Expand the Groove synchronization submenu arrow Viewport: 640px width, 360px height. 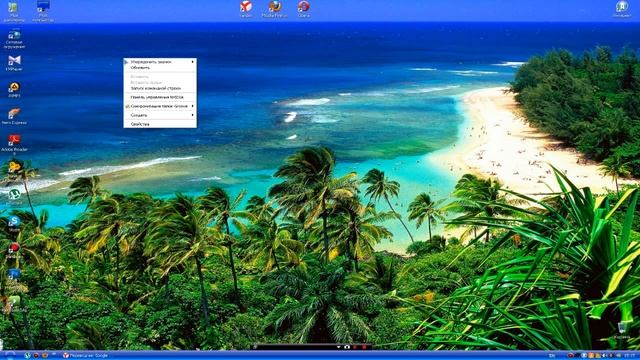click(x=193, y=106)
